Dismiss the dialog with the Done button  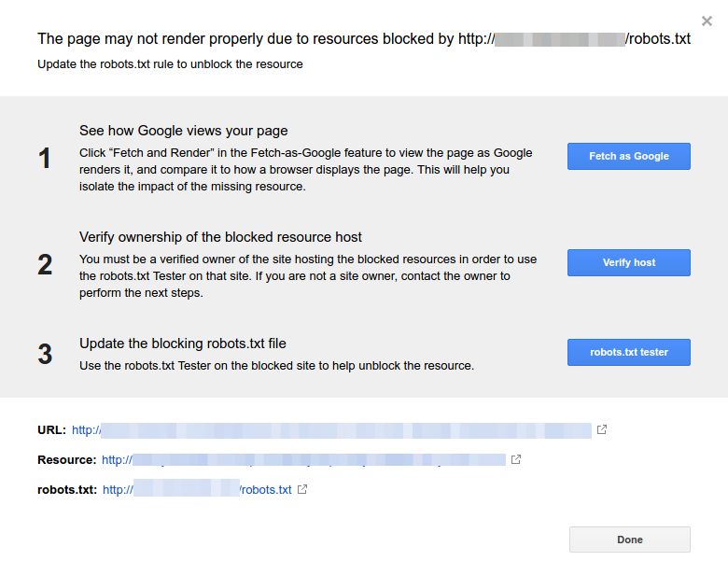coord(629,540)
